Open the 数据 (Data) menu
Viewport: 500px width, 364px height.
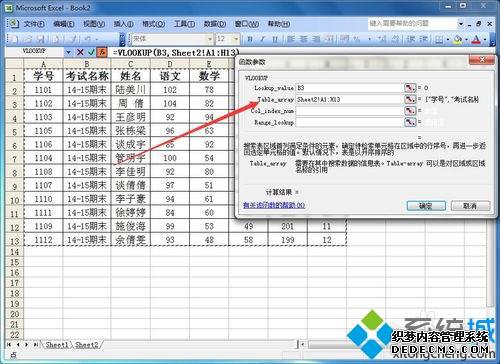click(x=215, y=24)
